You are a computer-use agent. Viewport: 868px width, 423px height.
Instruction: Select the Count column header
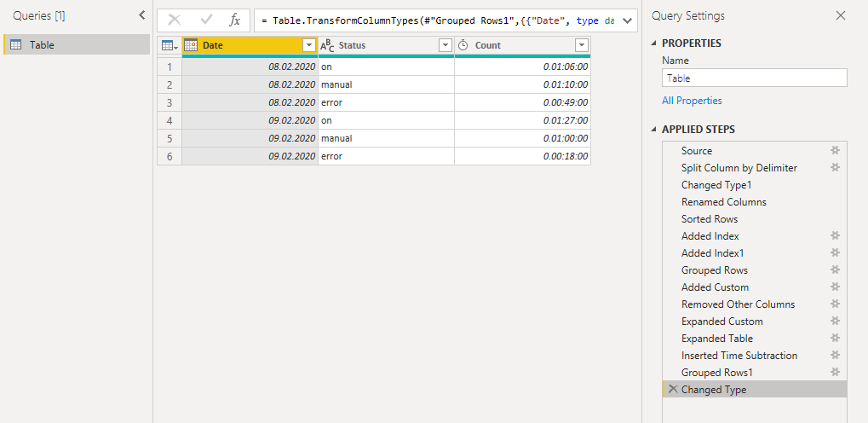(x=522, y=45)
